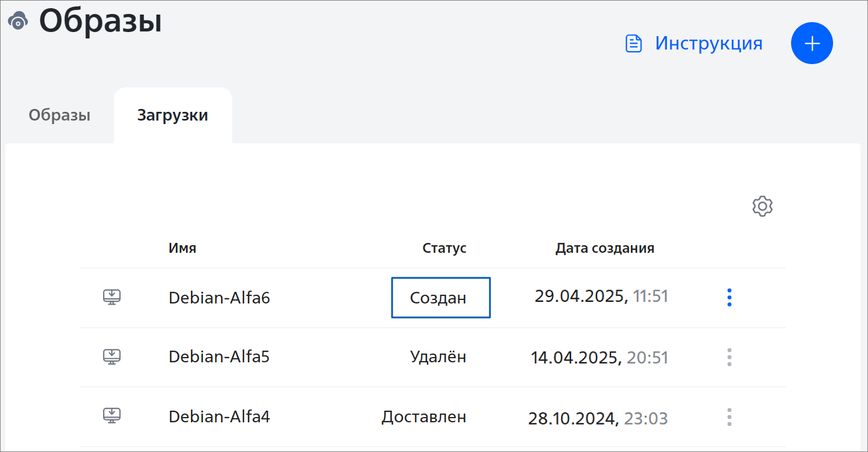Viewport: 868px width, 452px height.
Task: Click the upload icon beside Debian-Alfa6
Action: (112, 297)
